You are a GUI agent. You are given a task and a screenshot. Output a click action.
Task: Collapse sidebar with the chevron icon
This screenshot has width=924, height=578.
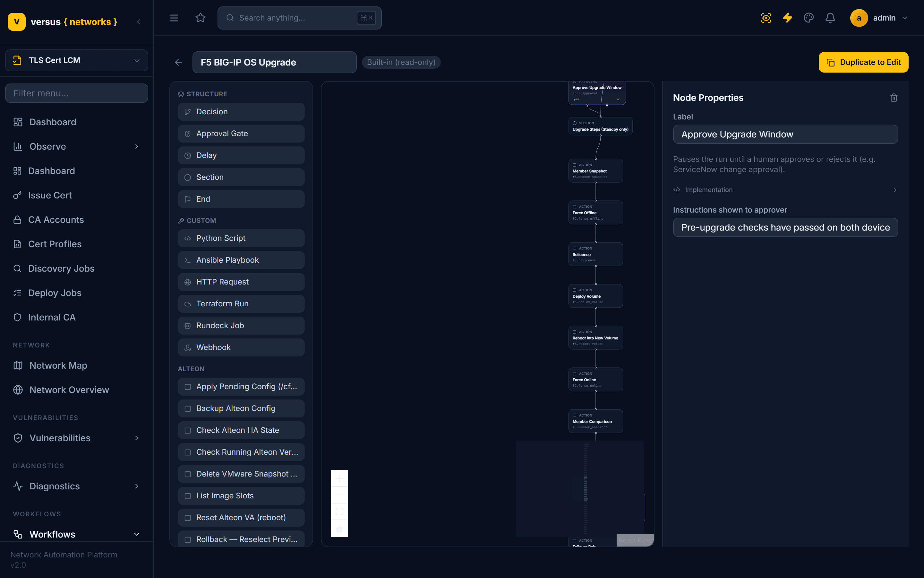click(139, 22)
